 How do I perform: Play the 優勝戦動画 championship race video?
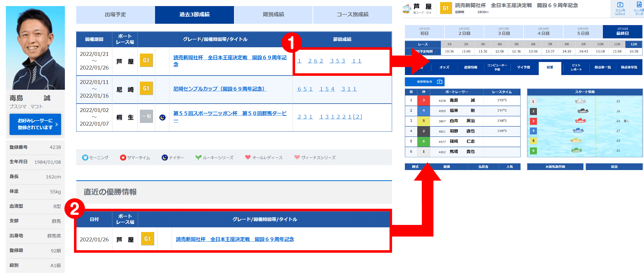[x=425, y=81]
